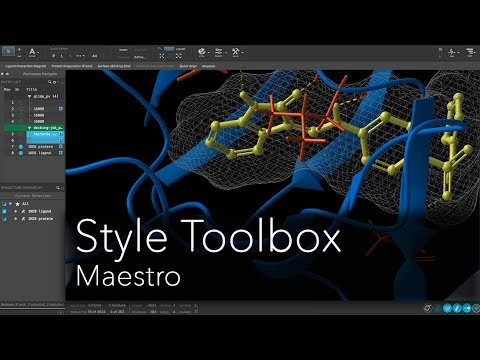The height and width of the screenshot is (360, 480).
Task: Click the first blue round status bar icon
Action: pos(447,308)
